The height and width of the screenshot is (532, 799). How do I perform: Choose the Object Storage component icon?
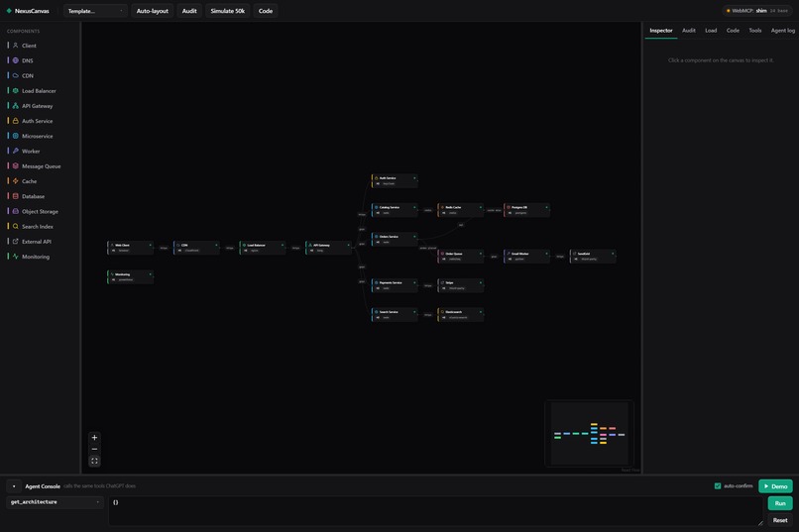pyautogui.click(x=15, y=211)
